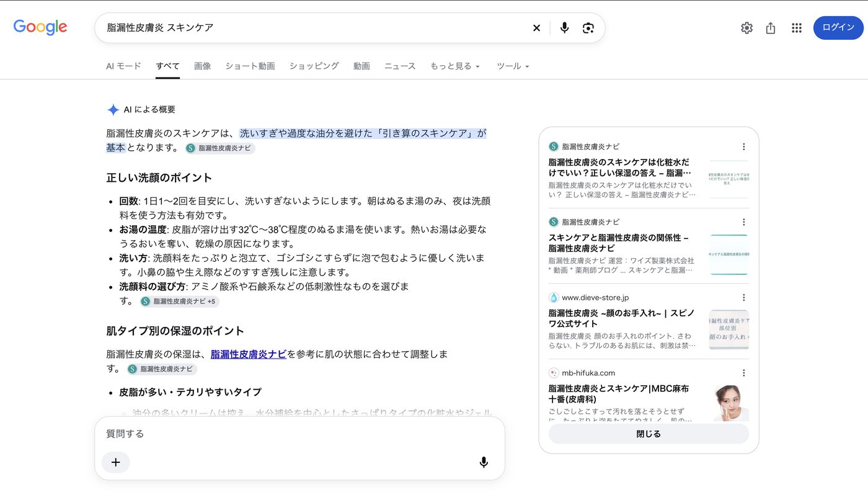Image resolution: width=868 pixels, height=497 pixels.
Task: Click the 脂漏性皮膚炎ナビ +5 source chip
Action: click(x=179, y=302)
